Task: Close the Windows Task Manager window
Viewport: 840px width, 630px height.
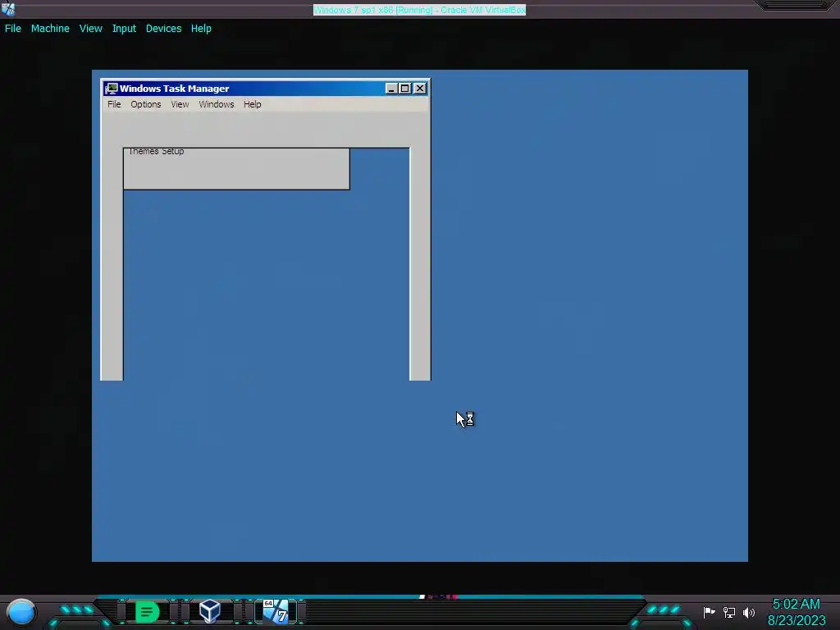Action: point(420,89)
